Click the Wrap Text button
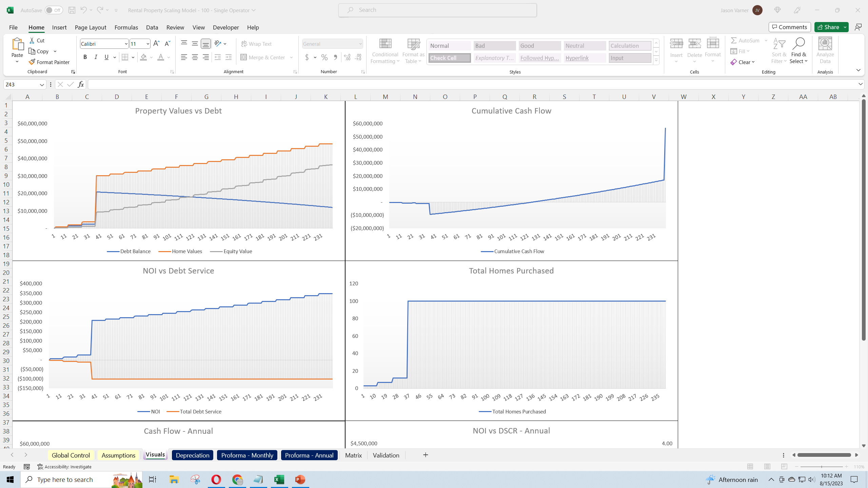This screenshot has width=868, height=488. pos(256,44)
